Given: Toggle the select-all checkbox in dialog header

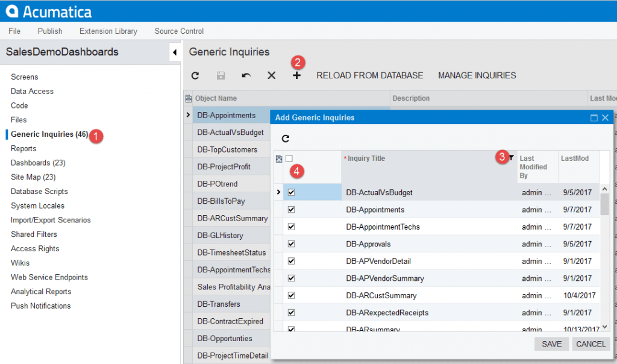Looking at the screenshot, I should coord(289,158).
